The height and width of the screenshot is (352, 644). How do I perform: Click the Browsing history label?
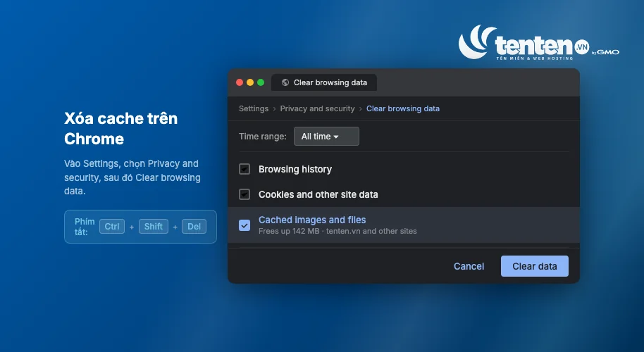click(295, 169)
